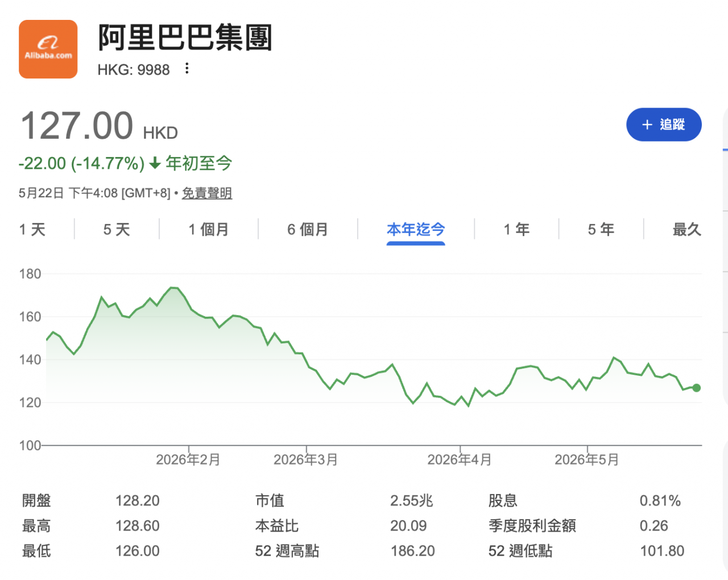Click the open value 128.20
Viewport: 728px width, 580px height.
[x=138, y=501]
